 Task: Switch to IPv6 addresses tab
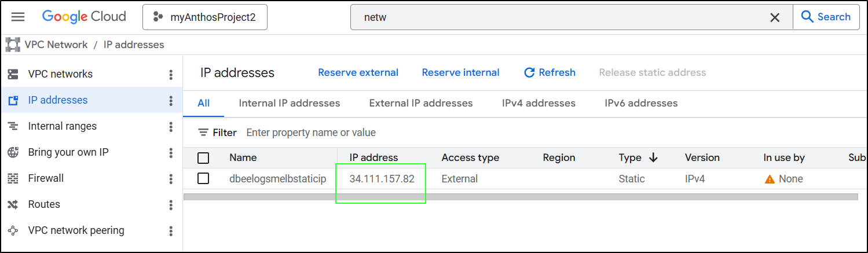coord(641,104)
